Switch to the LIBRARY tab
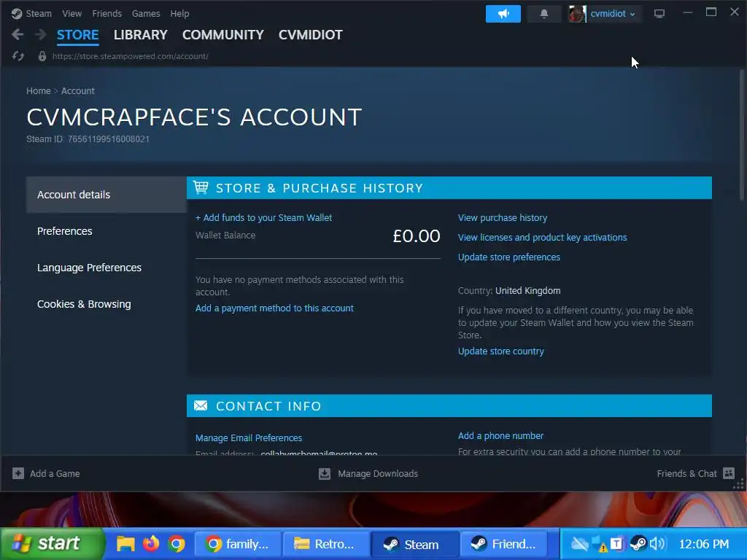The height and width of the screenshot is (560, 747). click(x=141, y=35)
